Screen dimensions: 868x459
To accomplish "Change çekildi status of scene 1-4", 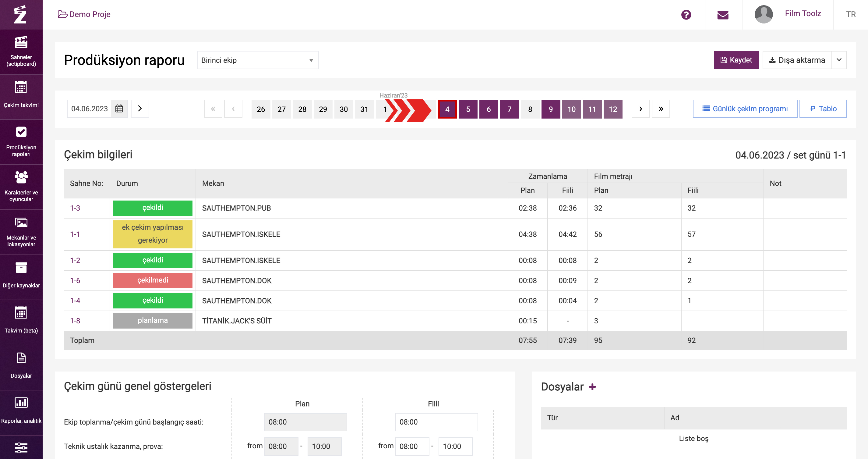I will coord(153,301).
